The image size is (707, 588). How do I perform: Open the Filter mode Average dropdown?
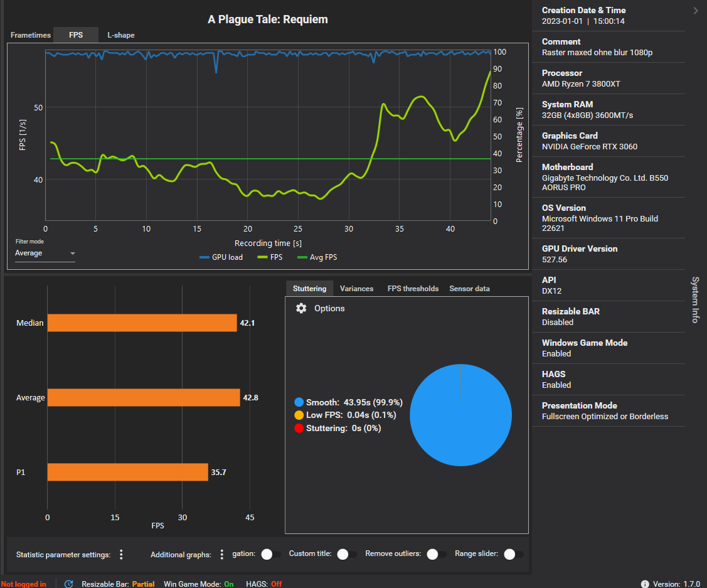(45, 254)
